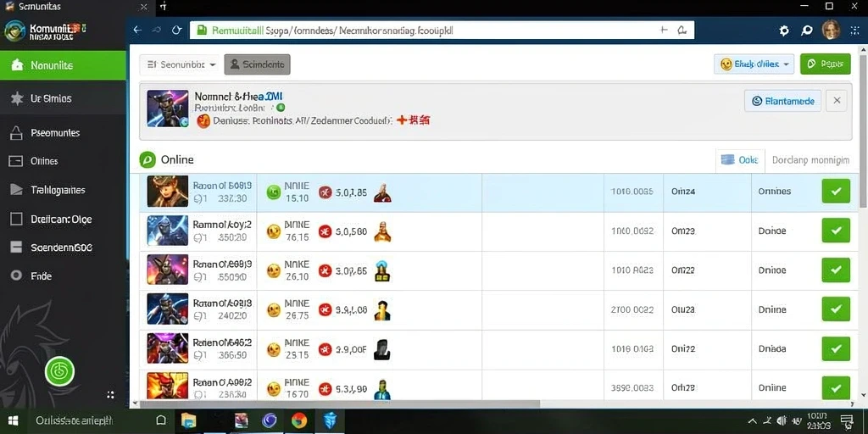Click the horizontal scrollbar below the list

(x=337, y=404)
